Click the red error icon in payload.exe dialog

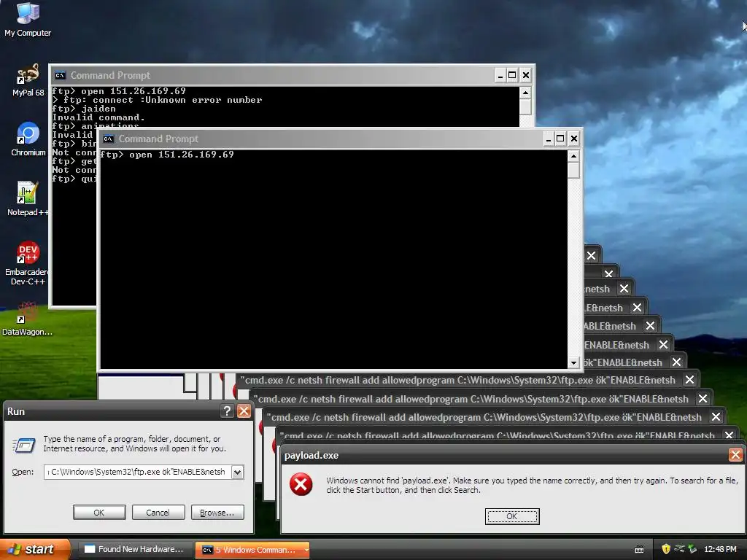pyautogui.click(x=301, y=484)
